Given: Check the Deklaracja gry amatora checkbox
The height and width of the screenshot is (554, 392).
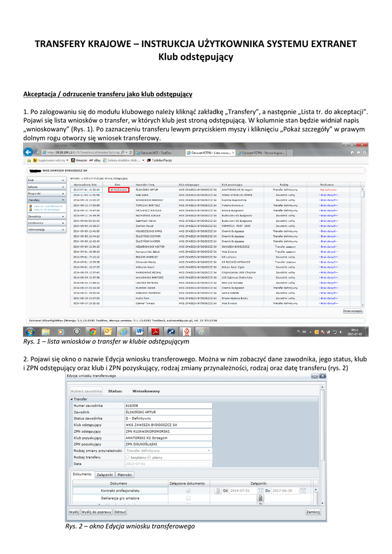Looking at the screenshot, I should pyautogui.click(x=188, y=498).
